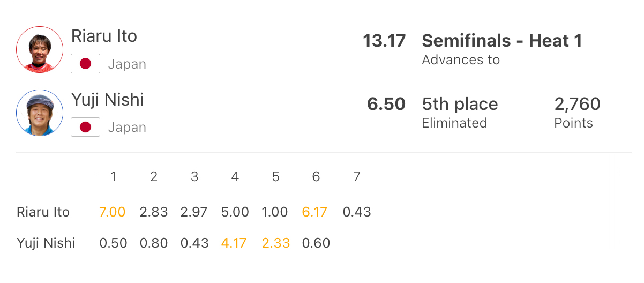This screenshot has height=283, width=644.
Task: Select Riaru Ito's total score 13.17
Action: point(384,41)
